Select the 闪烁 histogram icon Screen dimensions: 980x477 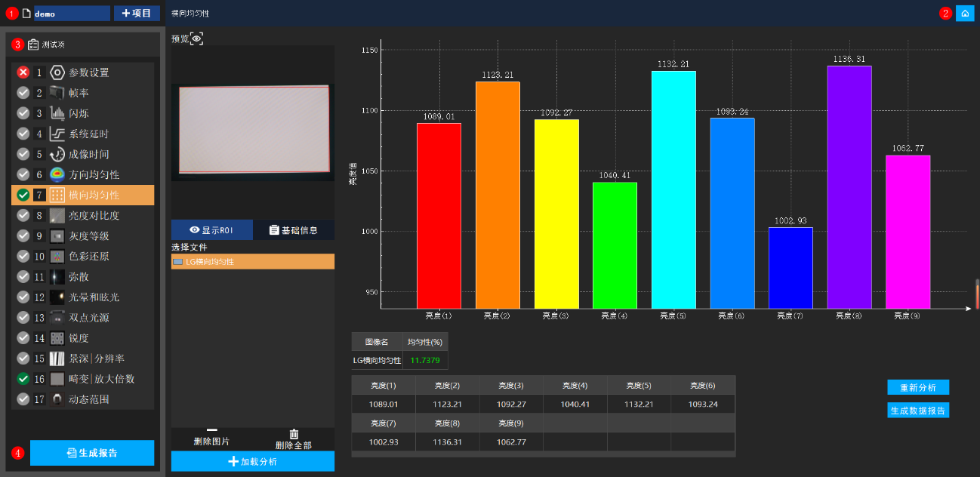57,113
